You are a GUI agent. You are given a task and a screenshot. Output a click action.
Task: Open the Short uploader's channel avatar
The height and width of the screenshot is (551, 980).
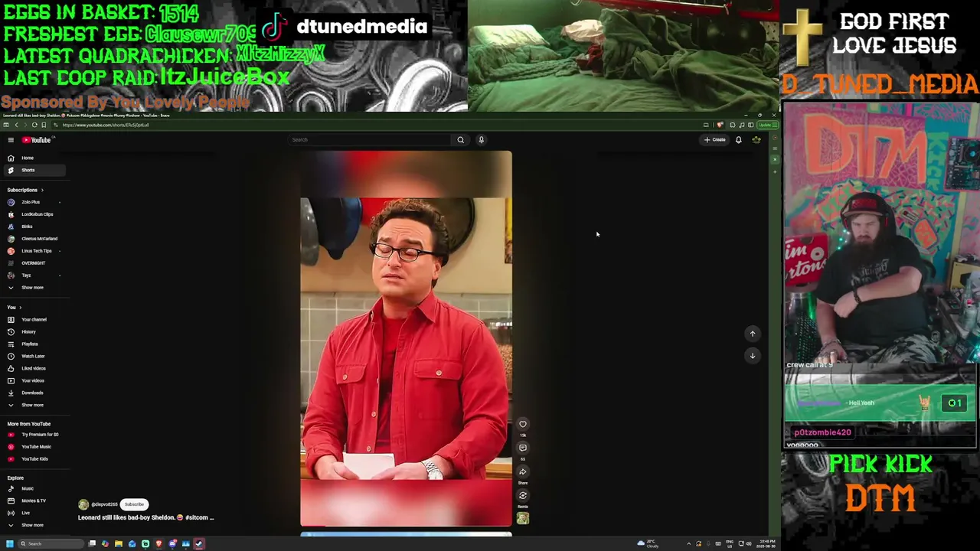coord(83,505)
